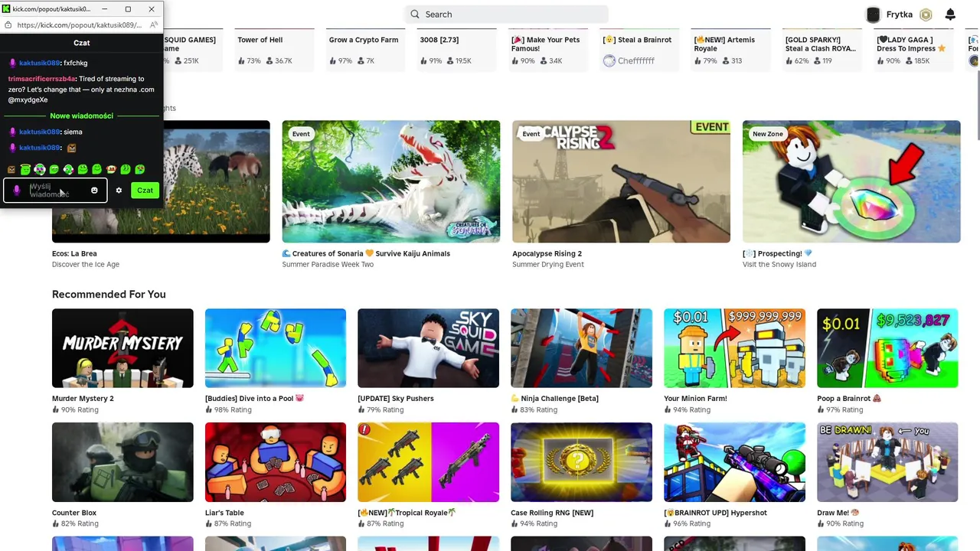980x551 pixels.
Task: Click thumbs-up icon under Murder Mystery 2
Action: tap(56, 409)
